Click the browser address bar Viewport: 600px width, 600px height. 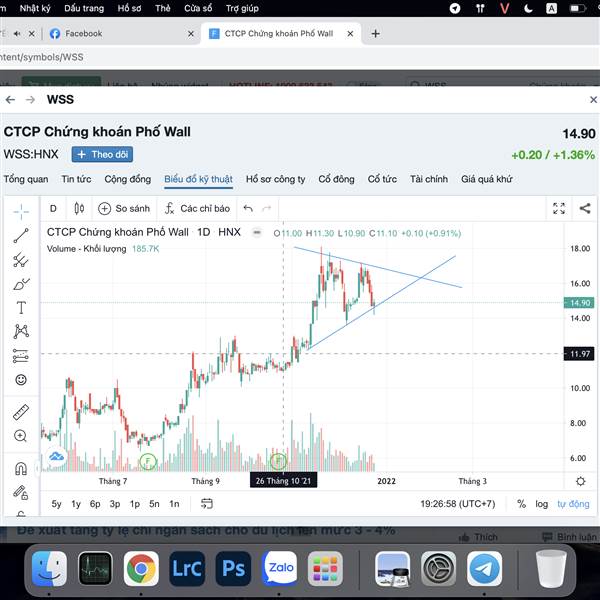click(x=298, y=57)
